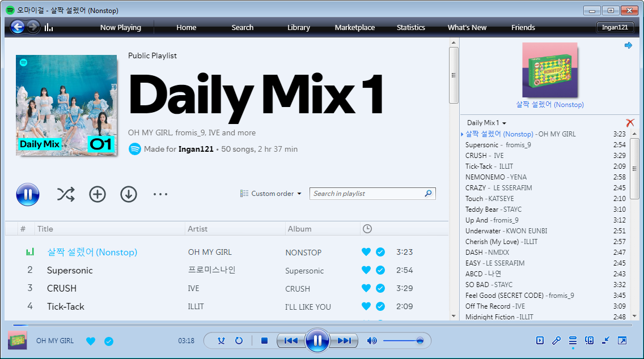This screenshot has height=359, width=644.
Task: Open the Friends tab
Action: click(x=523, y=28)
